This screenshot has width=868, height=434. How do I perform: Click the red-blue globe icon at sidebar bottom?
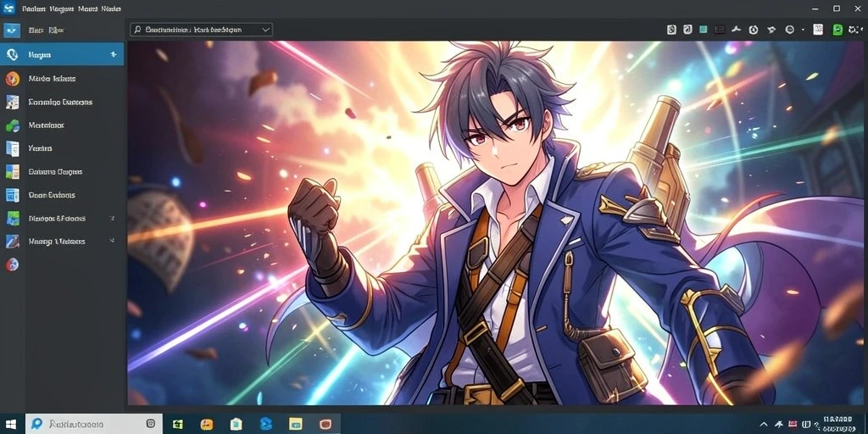pyautogui.click(x=12, y=264)
